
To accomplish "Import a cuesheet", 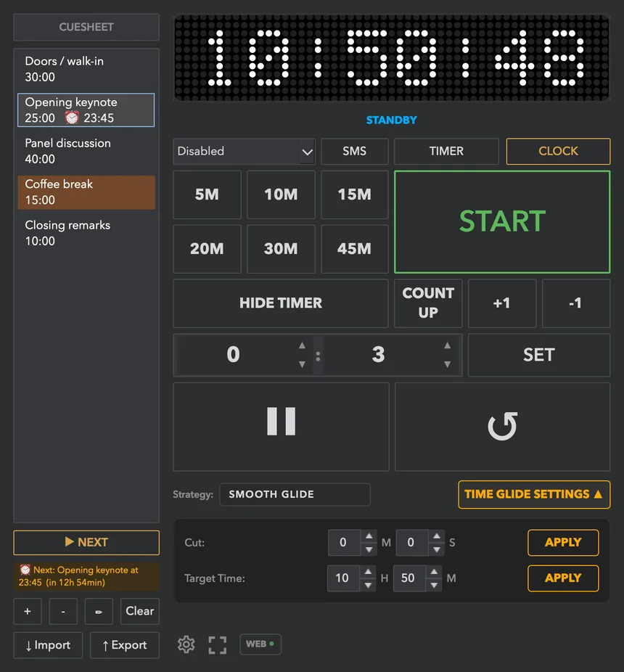I will coord(48,645).
